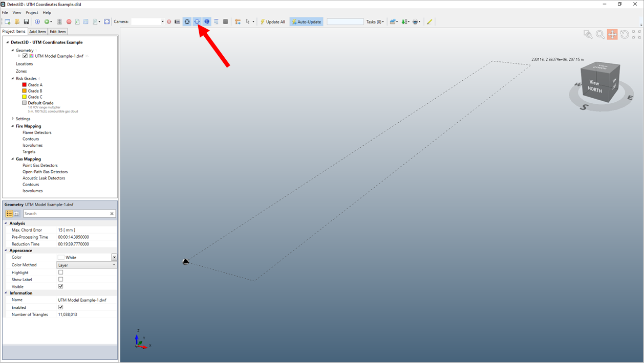The width and height of the screenshot is (644, 363).
Task: Click the grid display icon on the toolbar
Action: [225, 21]
